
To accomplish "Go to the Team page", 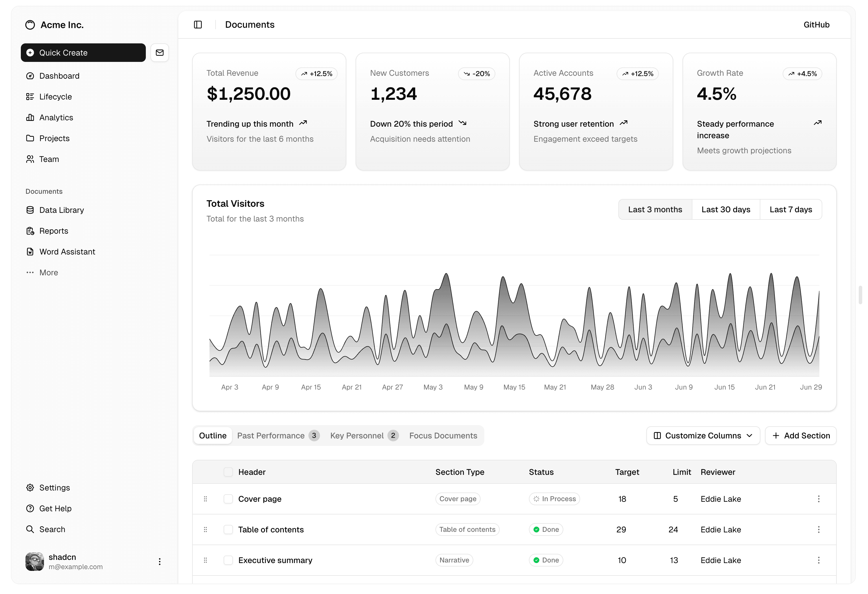I will [x=95, y=159].
